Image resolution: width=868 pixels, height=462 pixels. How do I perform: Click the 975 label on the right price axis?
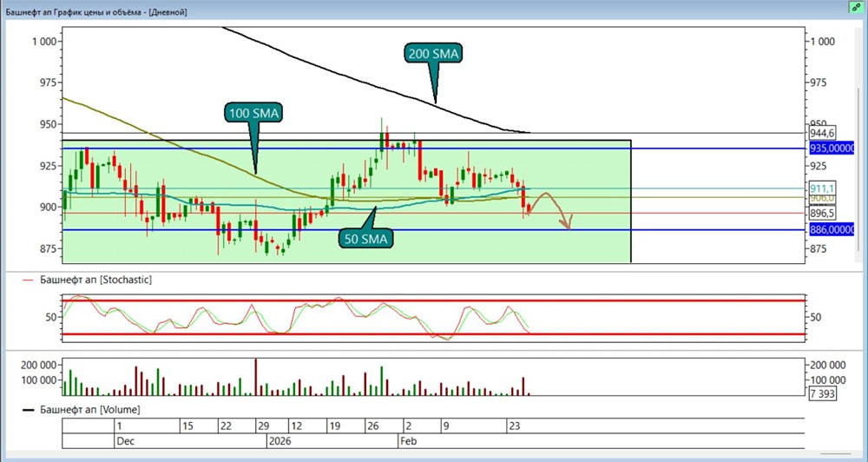(x=819, y=82)
